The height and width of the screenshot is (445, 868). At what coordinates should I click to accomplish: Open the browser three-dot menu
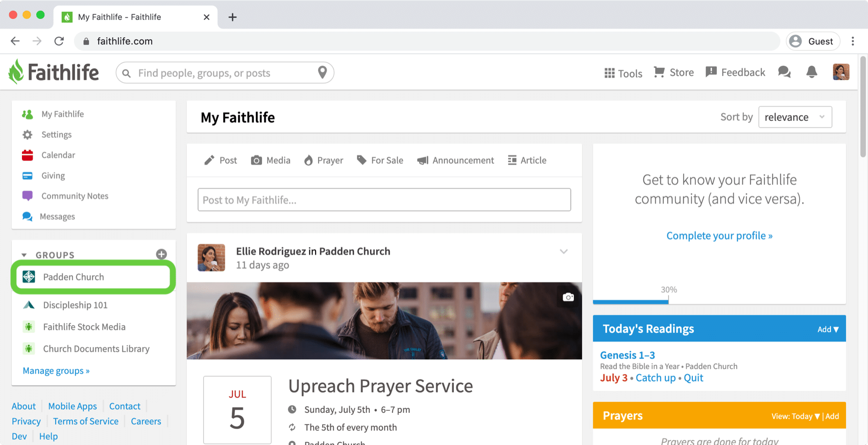(853, 41)
